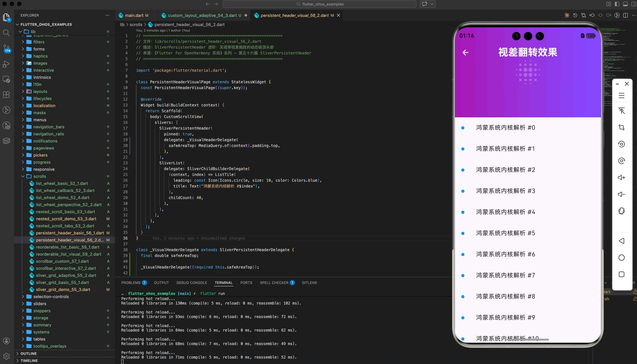Viewport: 637px width, 364px height.
Task: Toggle the bottom panel layout button
Action: [x=625, y=4]
